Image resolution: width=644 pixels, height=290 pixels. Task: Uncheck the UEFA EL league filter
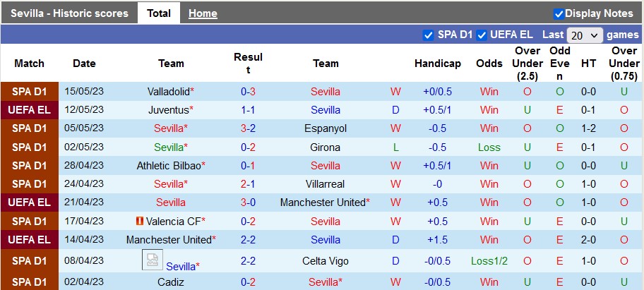(x=482, y=35)
